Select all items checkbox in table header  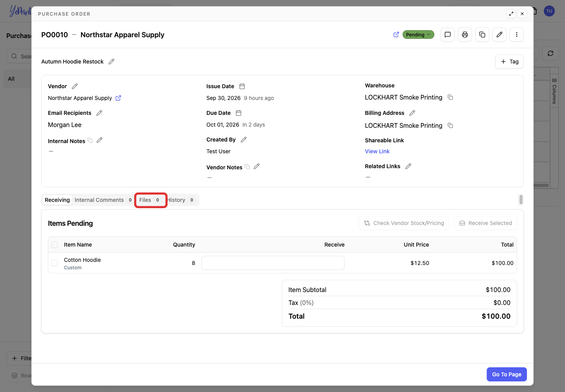point(55,245)
